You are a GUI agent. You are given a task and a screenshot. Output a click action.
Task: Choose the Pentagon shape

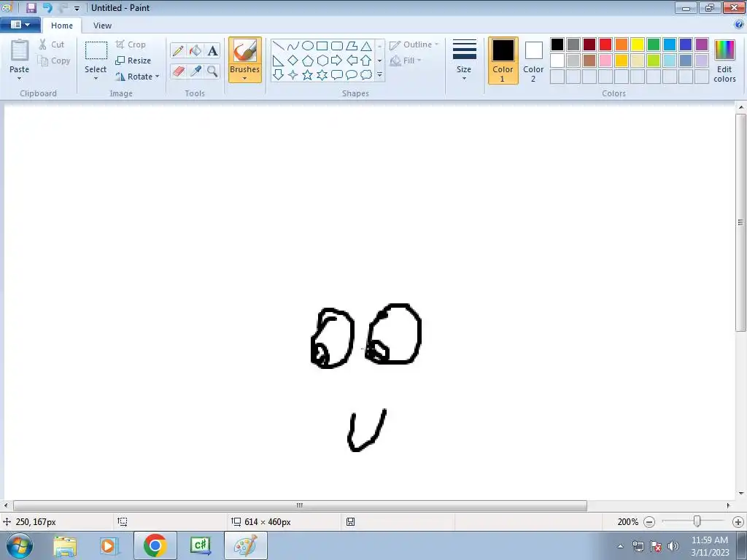(308, 61)
